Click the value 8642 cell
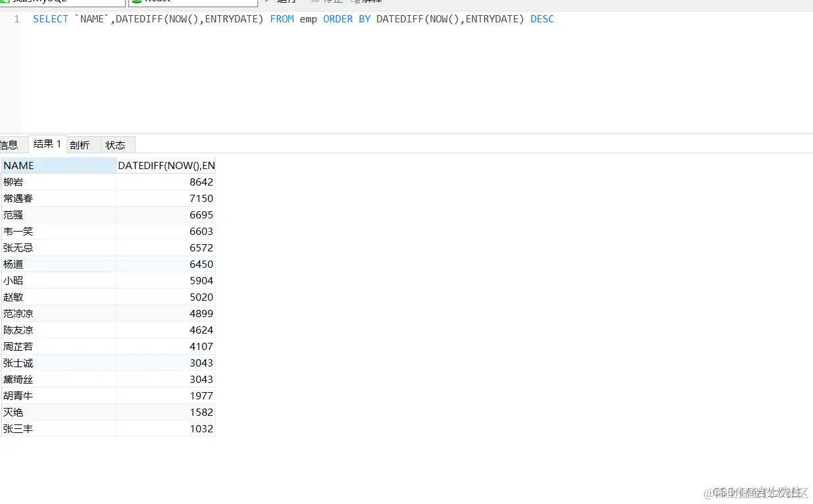The width and height of the screenshot is (813, 504). [x=166, y=182]
